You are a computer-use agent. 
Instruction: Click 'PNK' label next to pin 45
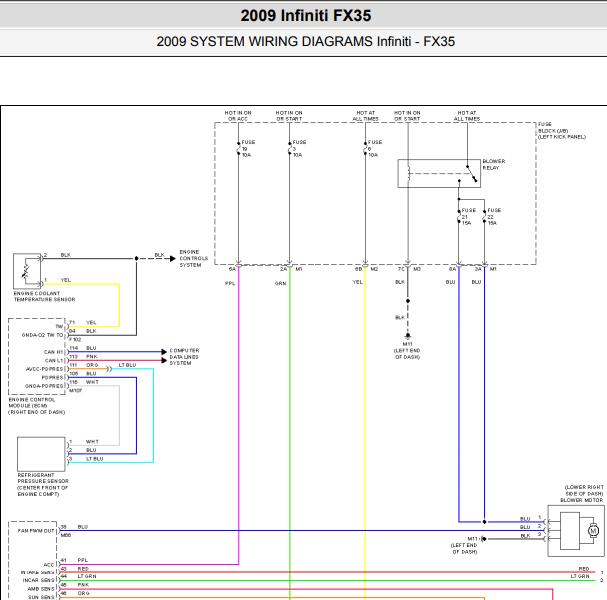83,585
